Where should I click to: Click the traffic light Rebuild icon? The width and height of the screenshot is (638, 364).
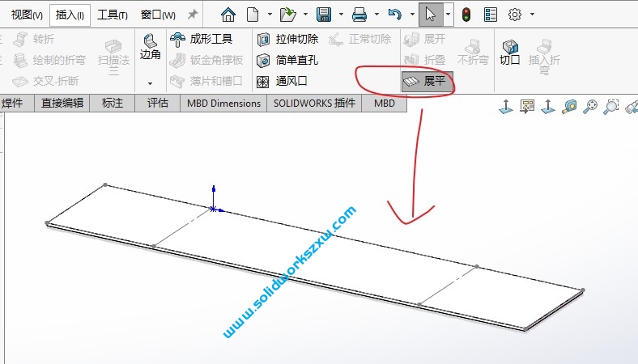pyautogui.click(x=466, y=15)
